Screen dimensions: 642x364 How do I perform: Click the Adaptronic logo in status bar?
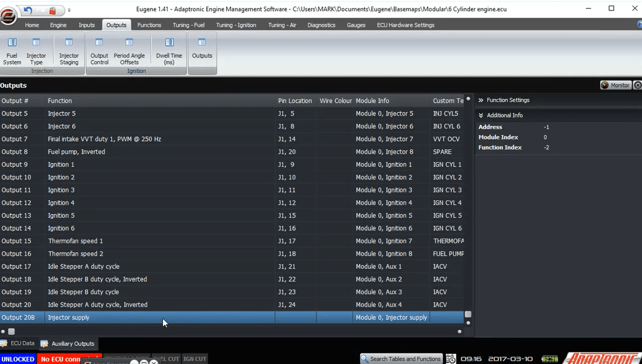tap(603, 358)
